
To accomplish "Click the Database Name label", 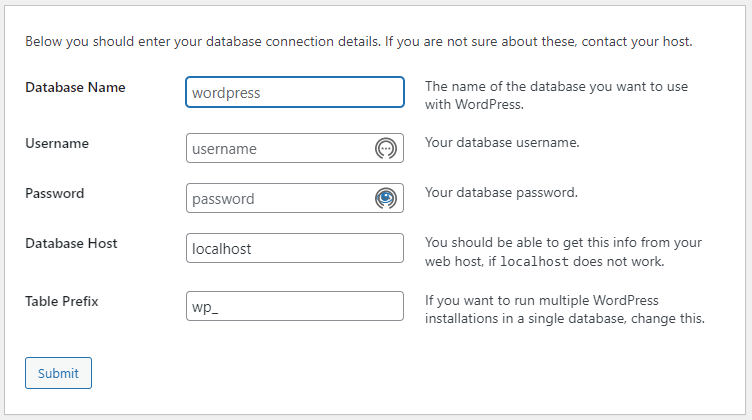I will pyautogui.click(x=75, y=87).
